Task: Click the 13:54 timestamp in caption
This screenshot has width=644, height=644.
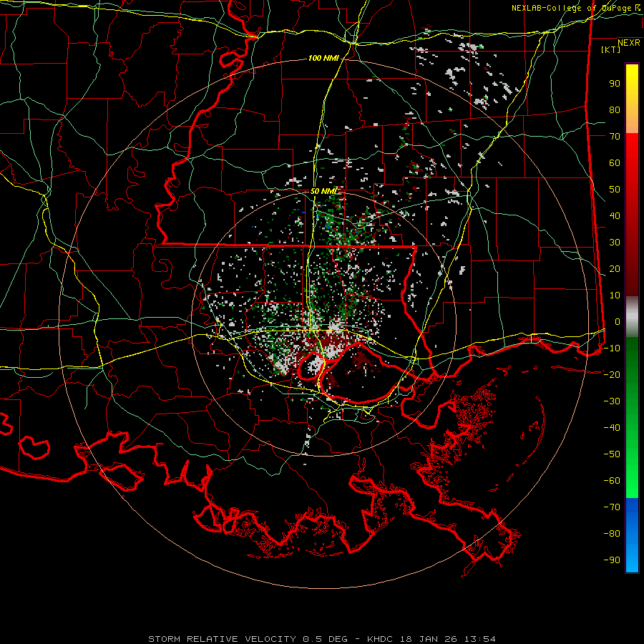Action: [480, 639]
